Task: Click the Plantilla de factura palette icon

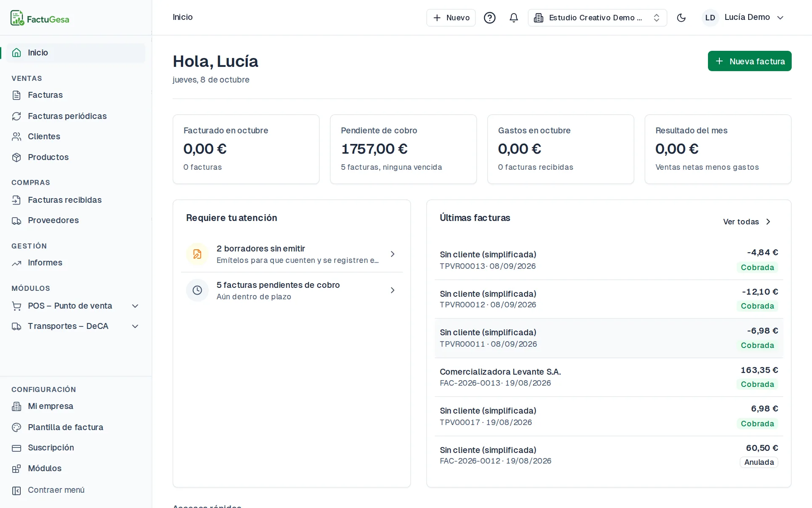Action: (16, 427)
